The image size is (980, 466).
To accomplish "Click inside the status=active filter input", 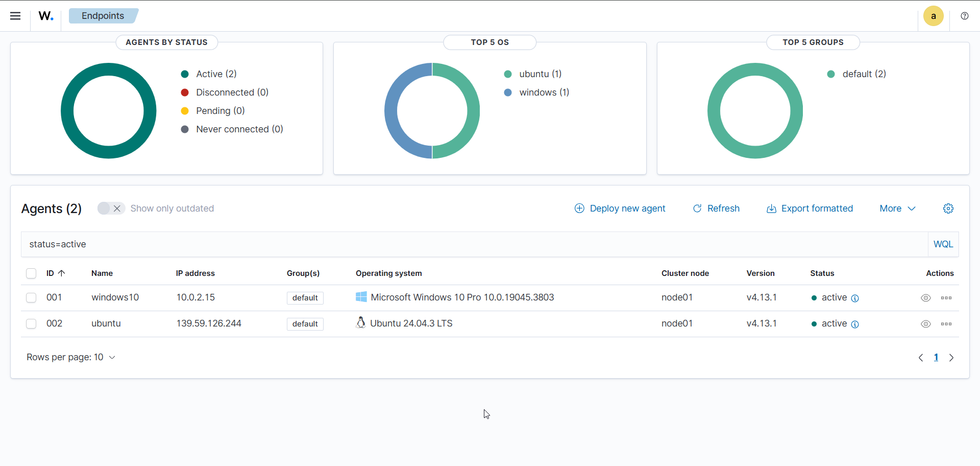I will [x=306, y=244].
